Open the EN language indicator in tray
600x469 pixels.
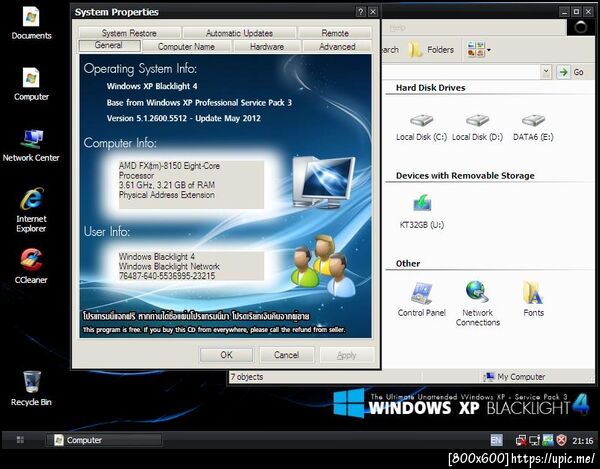click(x=496, y=440)
